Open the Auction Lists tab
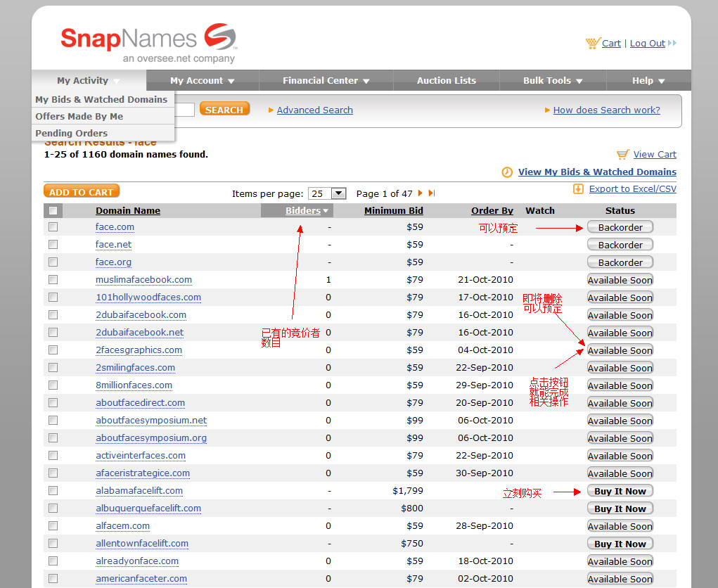718x588 pixels. pos(447,81)
